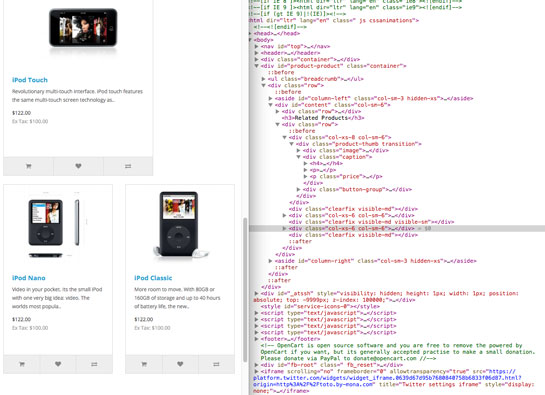Click the iPod Nano Ex Tax $100.00 text

(30, 328)
